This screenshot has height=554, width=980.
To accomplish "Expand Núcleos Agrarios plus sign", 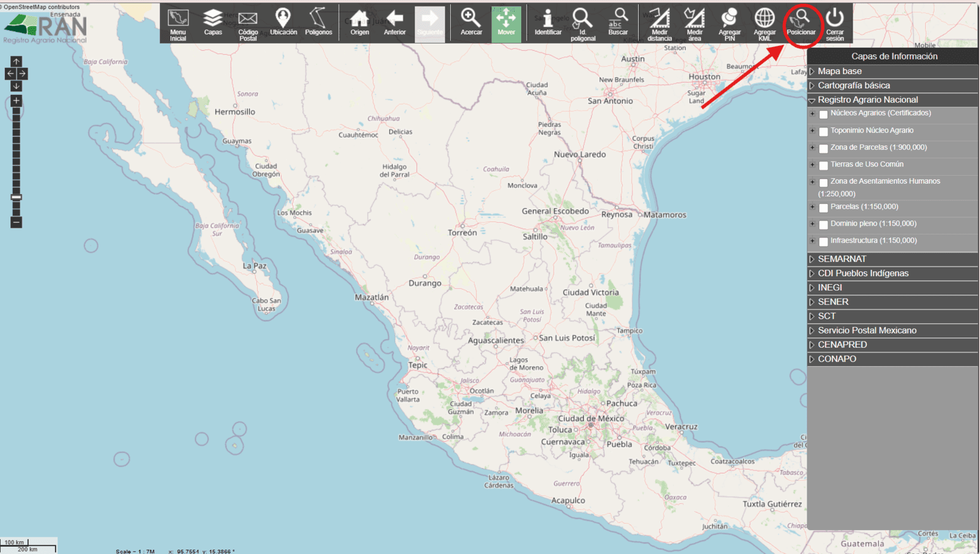I will (x=813, y=113).
